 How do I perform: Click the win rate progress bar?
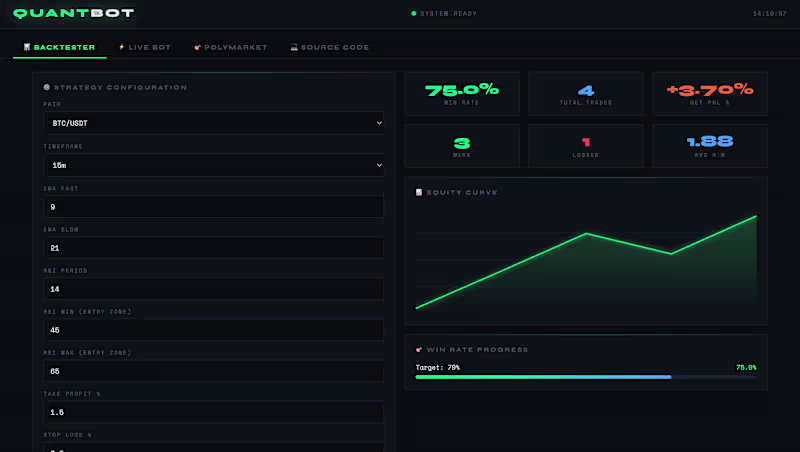click(x=586, y=377)
